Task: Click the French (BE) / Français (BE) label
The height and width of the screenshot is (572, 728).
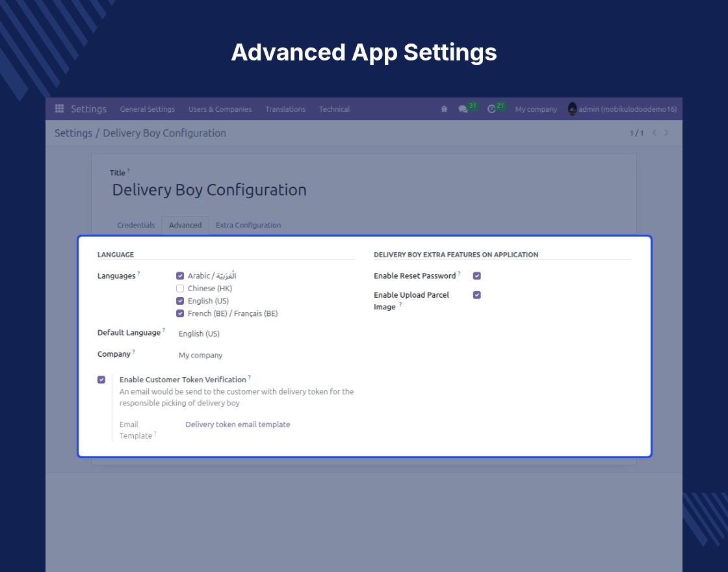Action: coord(233,313)
